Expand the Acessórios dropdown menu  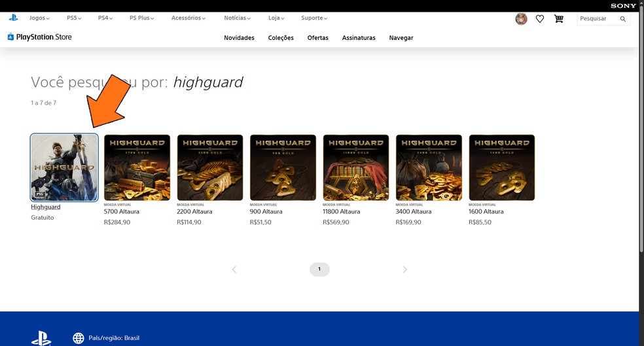(188, 18)
